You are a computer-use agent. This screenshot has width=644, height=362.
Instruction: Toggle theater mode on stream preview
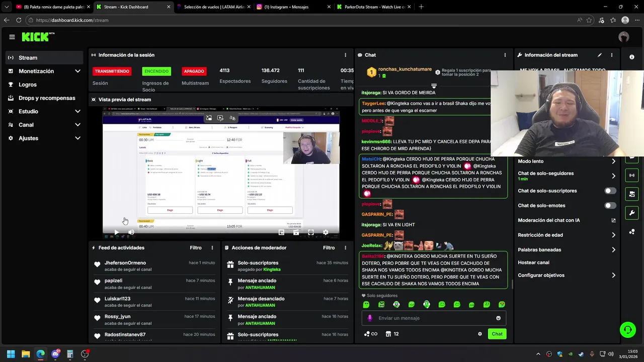(x=296, y=232)
